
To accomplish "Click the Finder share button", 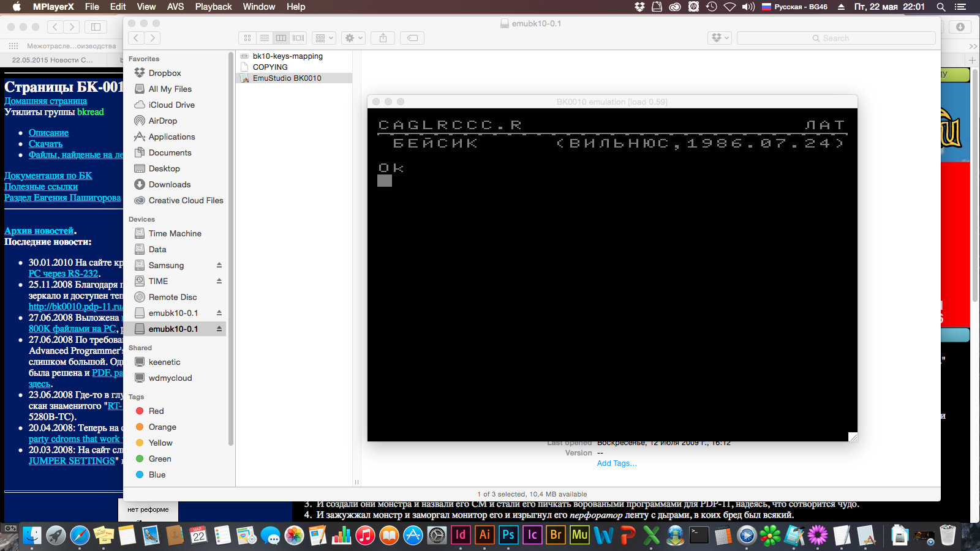I will [x=383, y=38].
